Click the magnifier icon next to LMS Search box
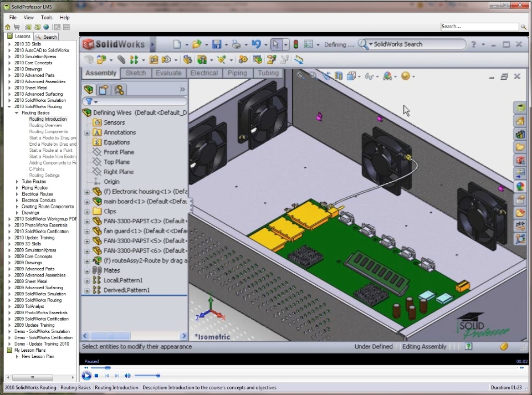The image size is (532, 395). point(524,27)
